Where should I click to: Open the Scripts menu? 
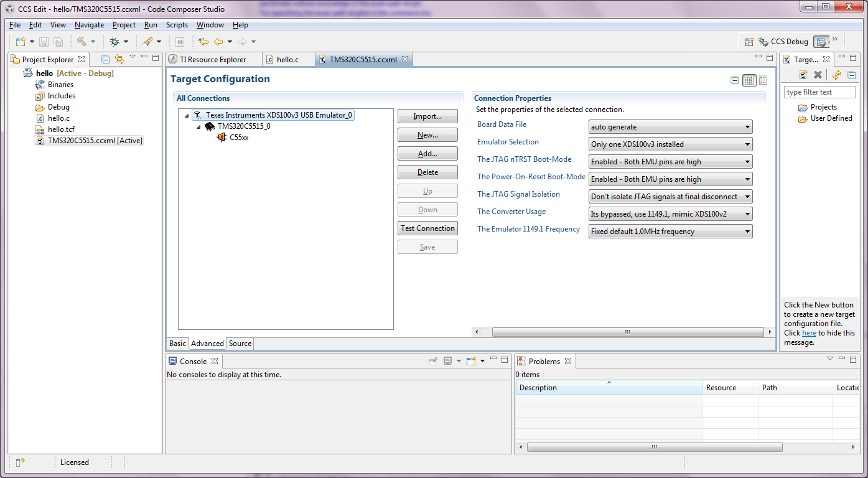(177, 25)
